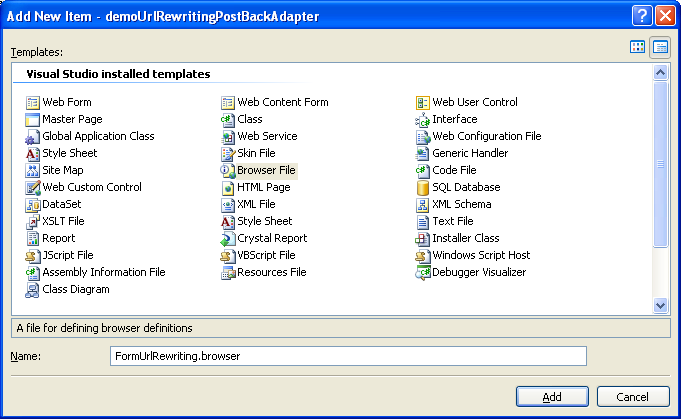Screen dimensions: 681x419
Task: Close the Add New Item dialog
Action: click(665, 16)
